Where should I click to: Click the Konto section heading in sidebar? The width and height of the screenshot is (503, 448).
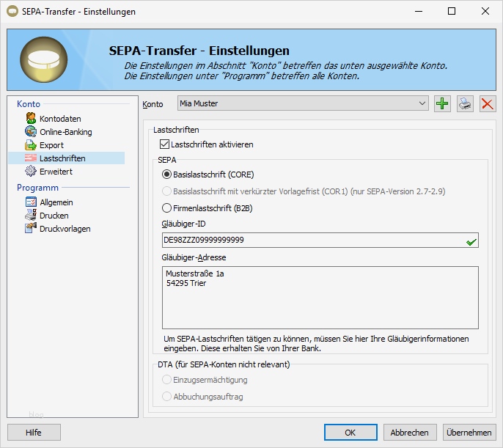29,104
